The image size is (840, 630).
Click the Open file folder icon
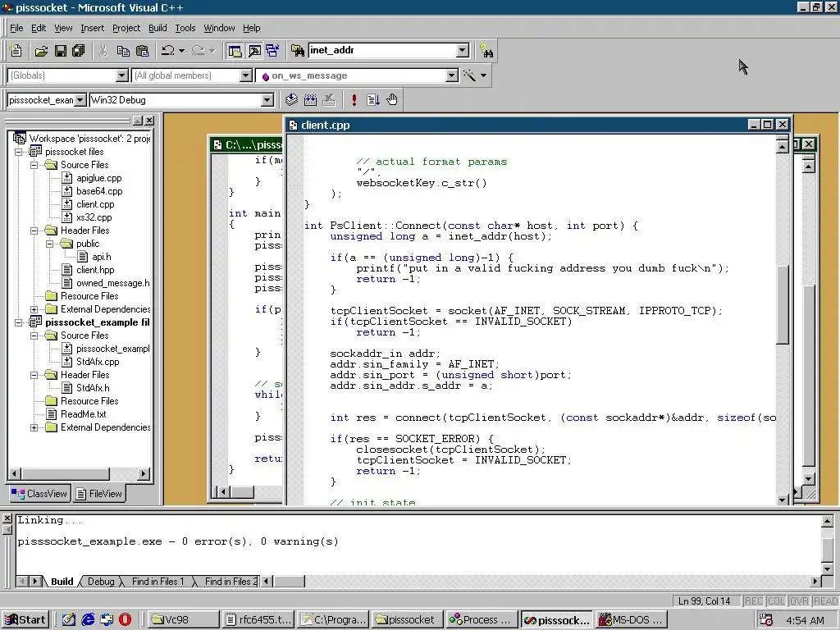pos(41,51)
